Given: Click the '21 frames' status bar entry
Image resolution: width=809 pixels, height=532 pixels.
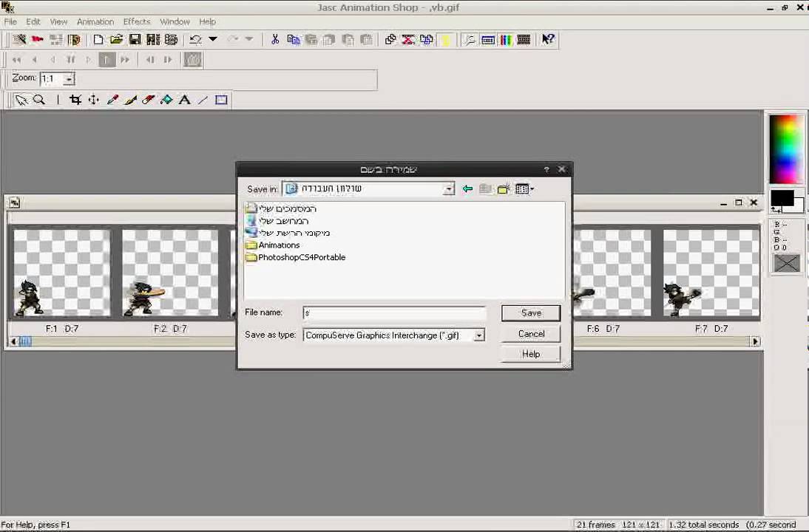Looking at the screenshot, I should tap(595, 525).
